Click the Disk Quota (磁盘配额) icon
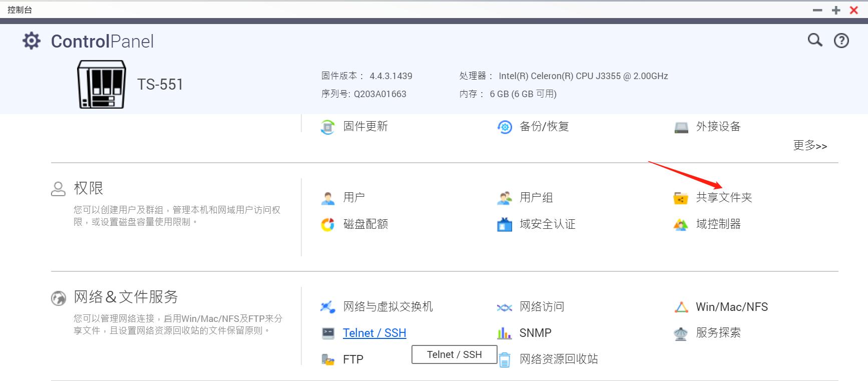The height and width of the screenshot is (381, 868). coord(328,225)
